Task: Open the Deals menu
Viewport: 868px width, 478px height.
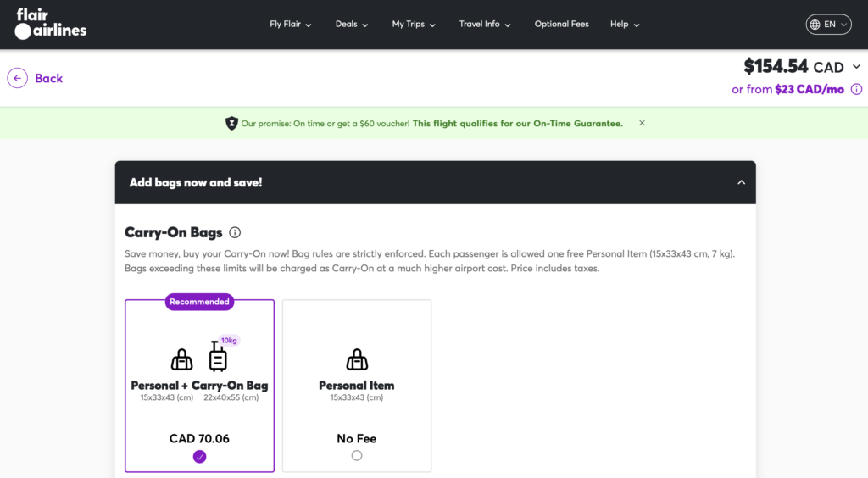Action: pyautogui.click(x=352, y=25)
